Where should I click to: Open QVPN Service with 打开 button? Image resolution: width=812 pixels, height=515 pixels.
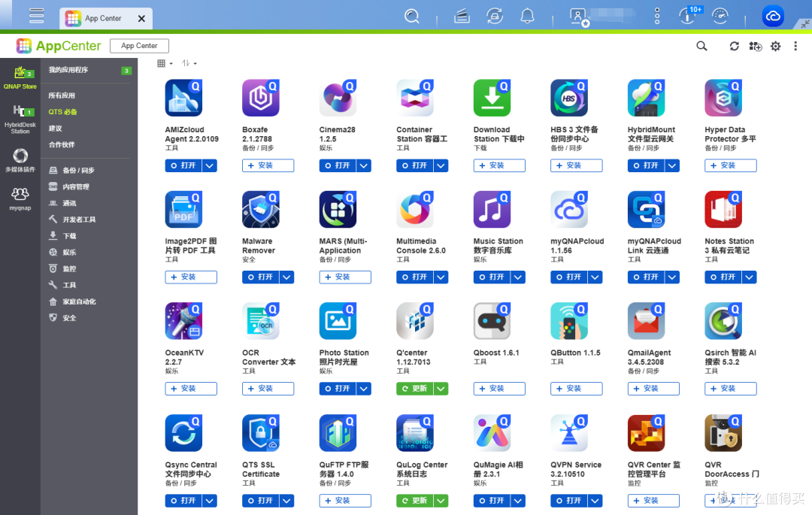pos(569,501)
